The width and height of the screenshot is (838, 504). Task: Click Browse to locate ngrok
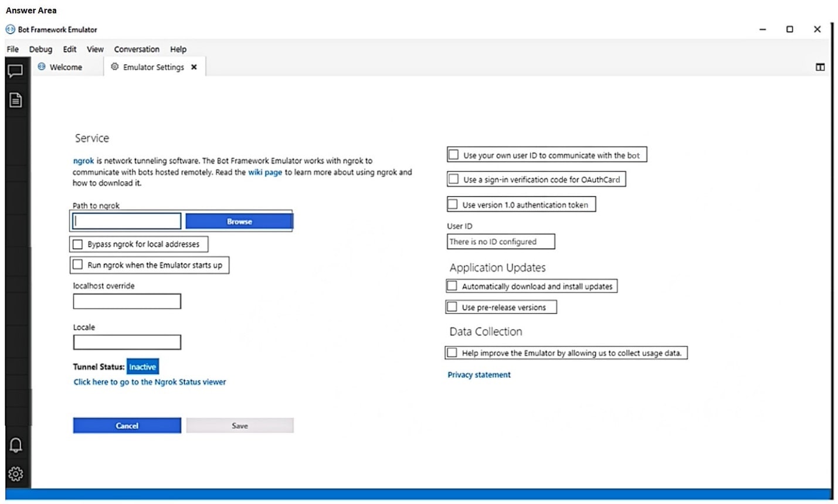coord(239,221)
